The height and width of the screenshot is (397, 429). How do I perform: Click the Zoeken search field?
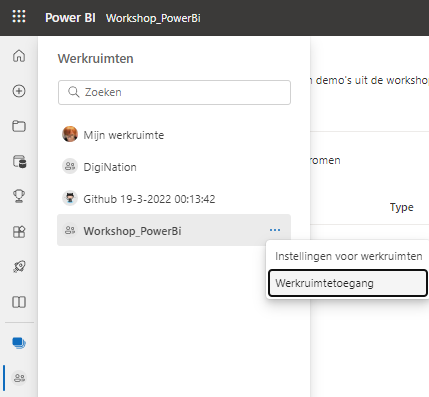[174, 92]
